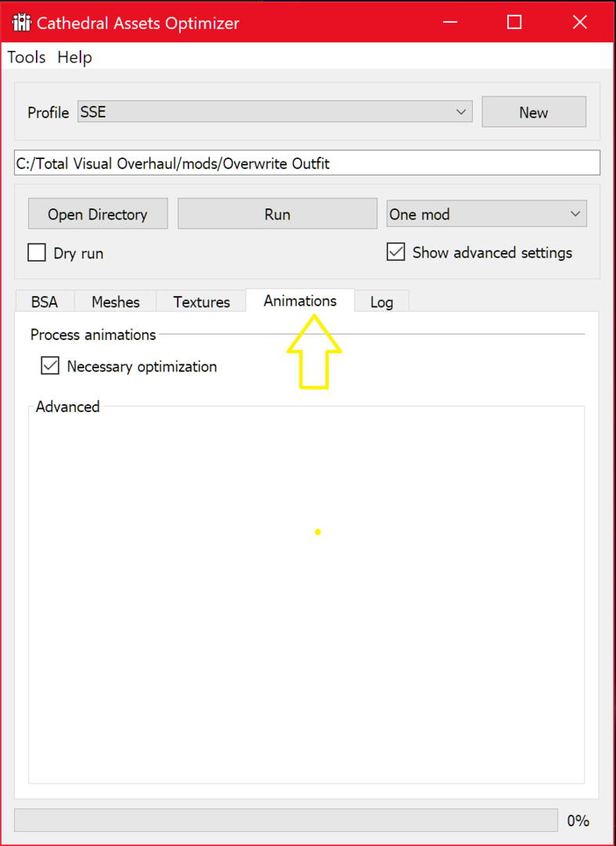Switch to the BSA tab

pyautogui.click(x=45, y=302)
